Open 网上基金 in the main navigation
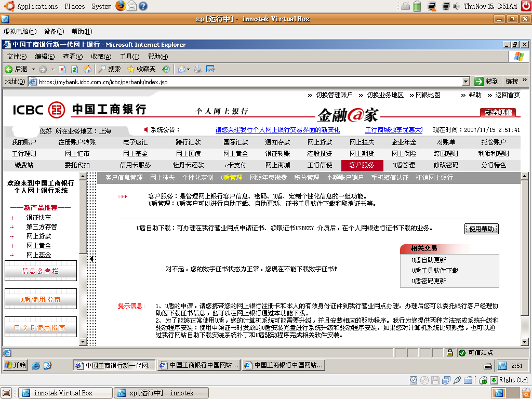 pyautogui.click(x=135, y=154)
